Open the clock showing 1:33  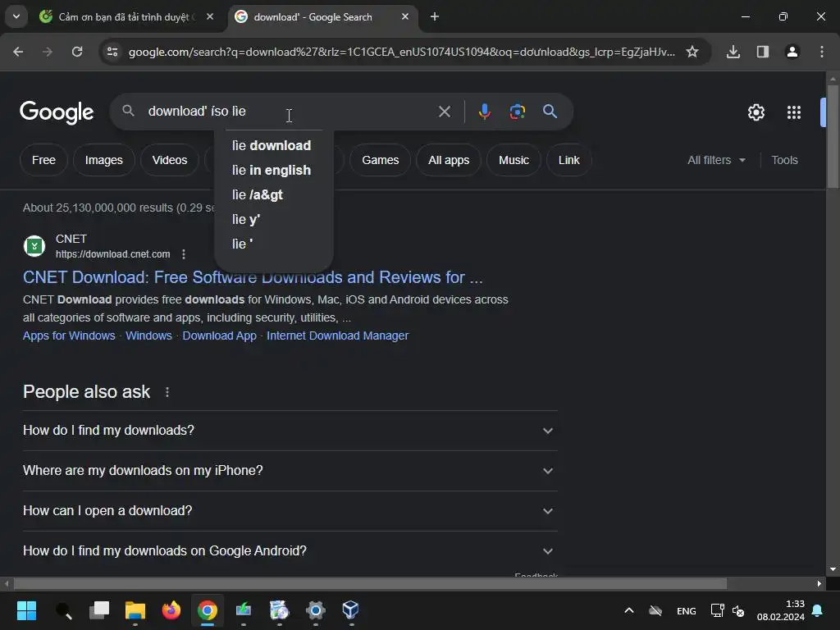tap(781, 610)
